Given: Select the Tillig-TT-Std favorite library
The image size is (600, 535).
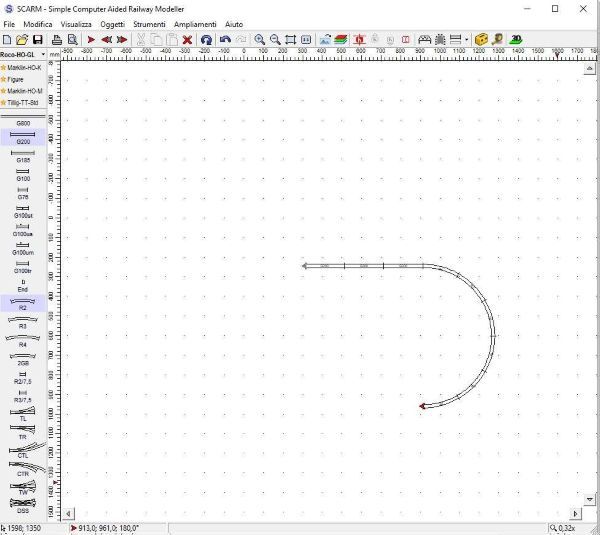Looking at the screenshot, I should coord(20,103).
